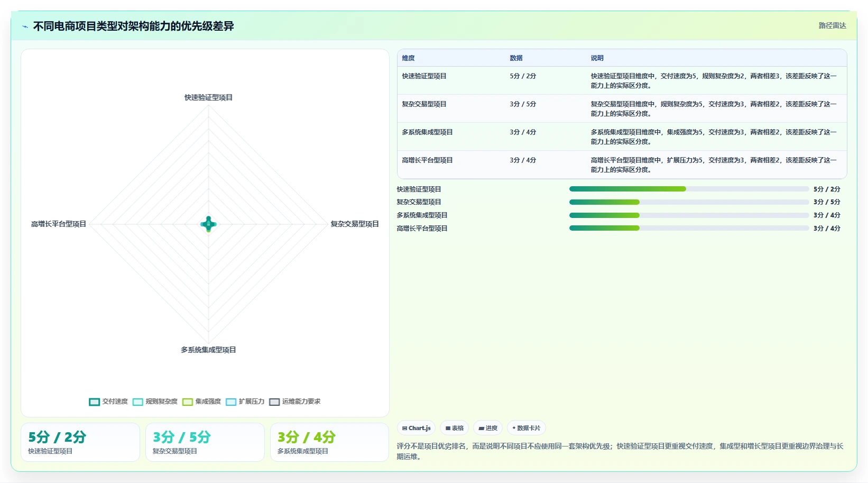Click the Chart.js chip
The width and height of the screenshot is (868, 483).
point(416,428)
